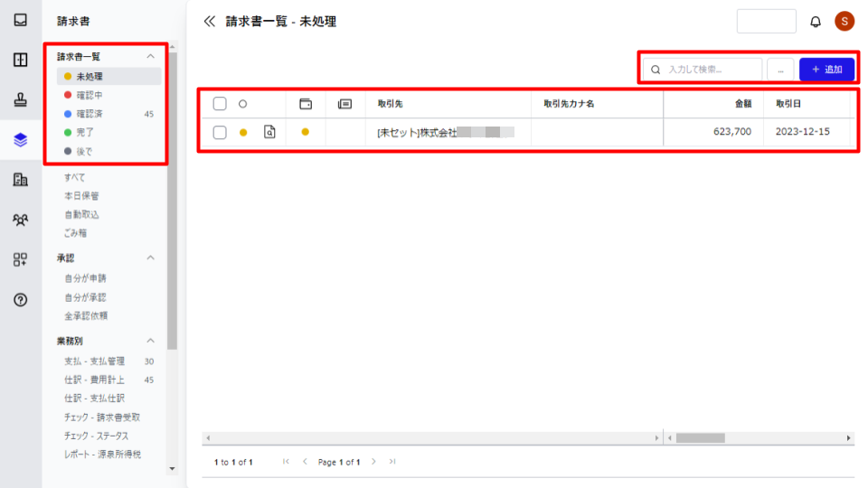The height and width of the screenshot is (488, 868).
Task: Open 仕訳 - 費用計上 view
Action: coord(94,380)
